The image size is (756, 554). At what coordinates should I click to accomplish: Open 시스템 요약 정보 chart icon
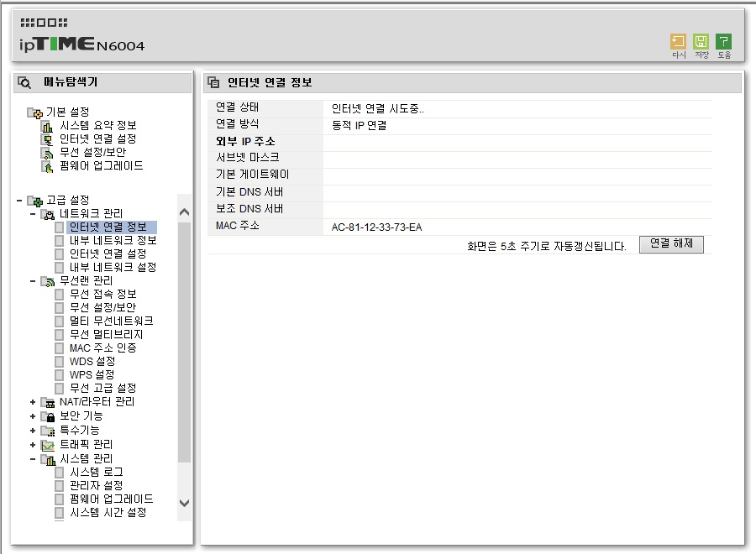tap(47, 126)
